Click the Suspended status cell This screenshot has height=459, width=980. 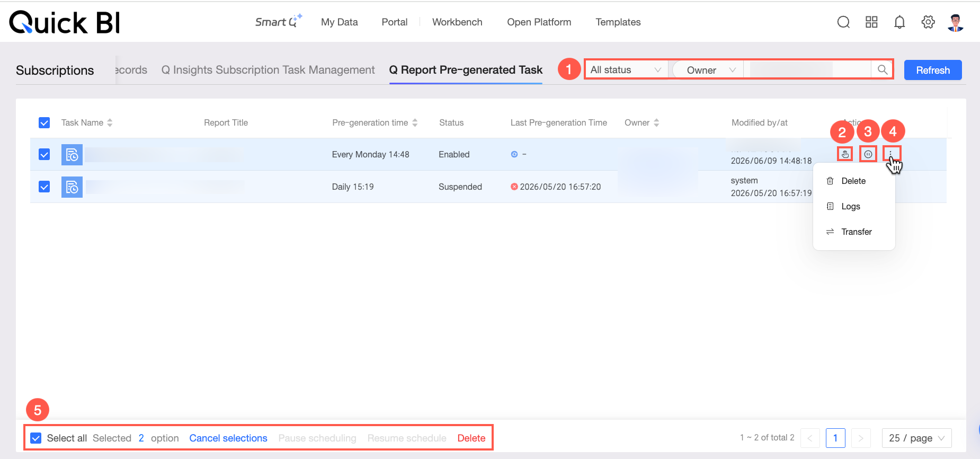460,187
